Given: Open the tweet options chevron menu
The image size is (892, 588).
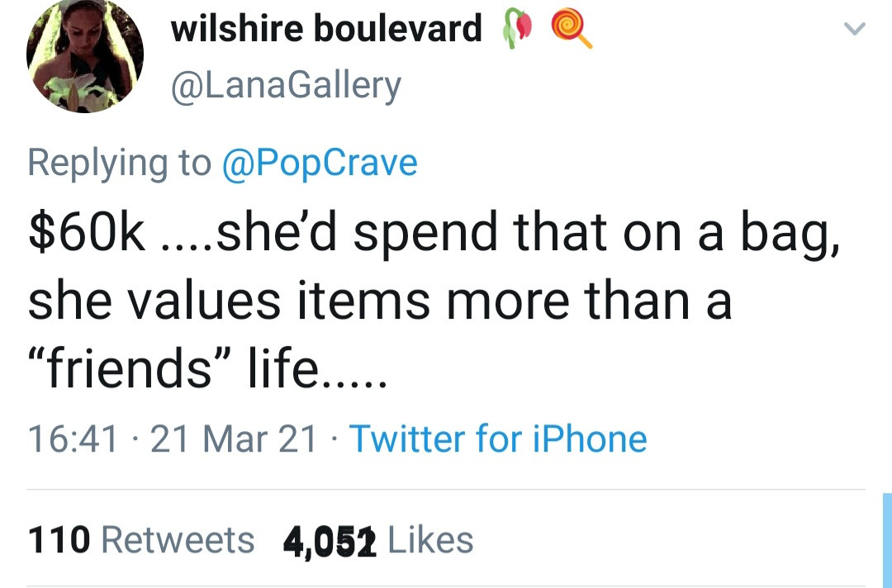Looking at the screenshot, I should click(x=854, y=28).
